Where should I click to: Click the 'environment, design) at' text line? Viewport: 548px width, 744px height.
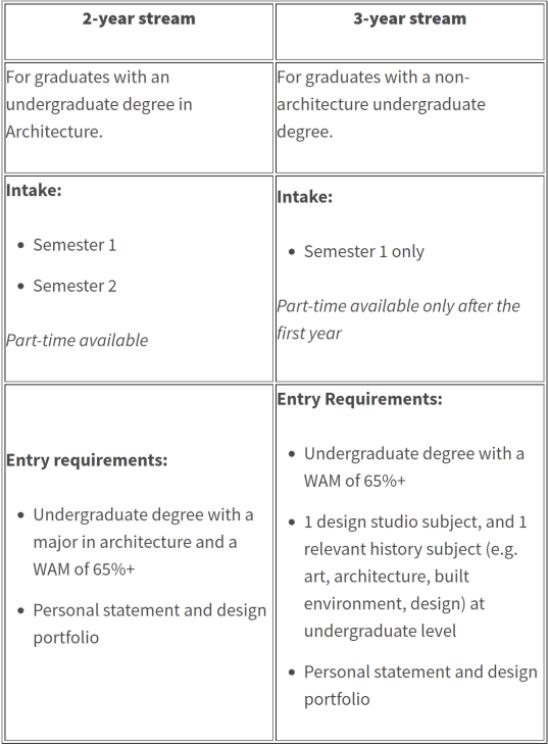click(394, 604)
